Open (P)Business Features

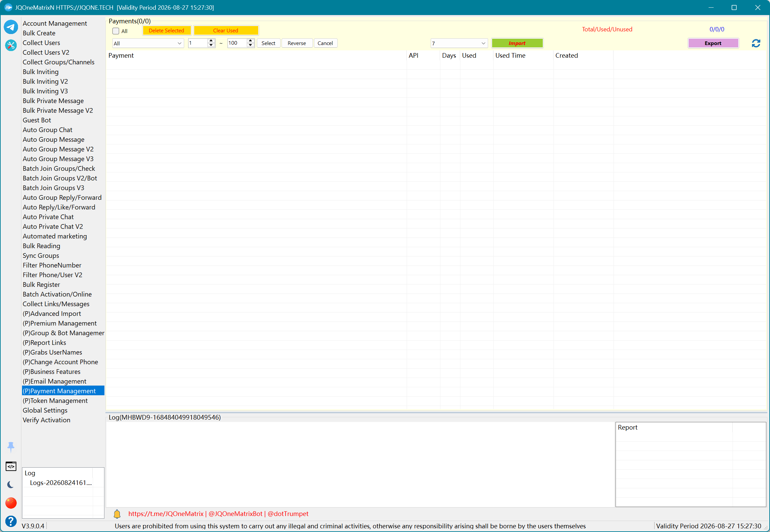pyautogui.click(x=51, y=372)
